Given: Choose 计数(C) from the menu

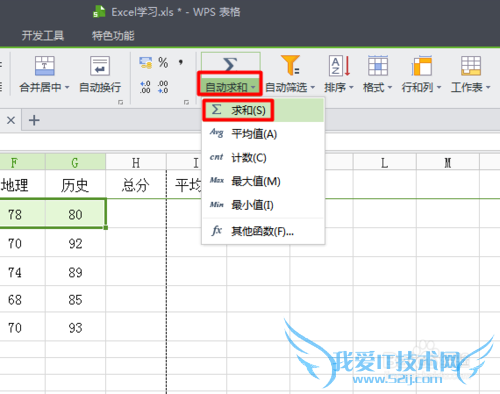Looking at the screenshot, I should 263,158.
